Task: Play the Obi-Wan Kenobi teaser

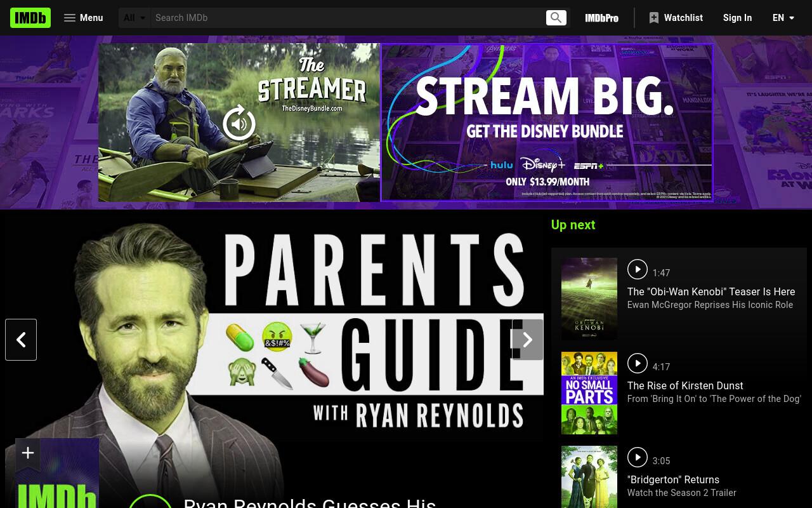Action: coord(638,269)
